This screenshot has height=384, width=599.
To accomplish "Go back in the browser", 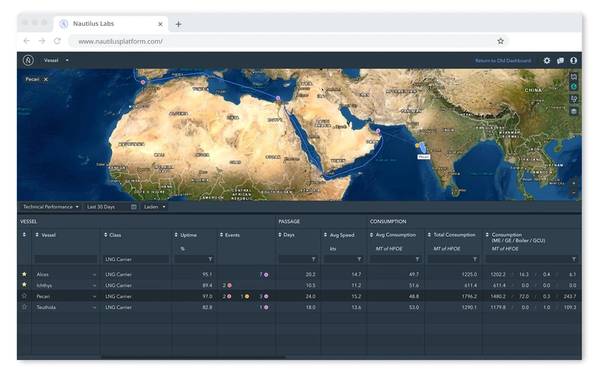I will pos(26,41).
